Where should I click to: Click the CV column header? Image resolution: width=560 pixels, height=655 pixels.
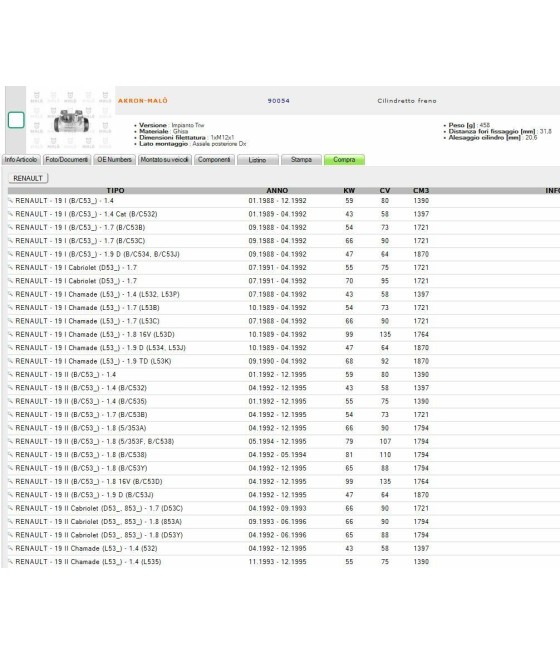pos(385,190)
